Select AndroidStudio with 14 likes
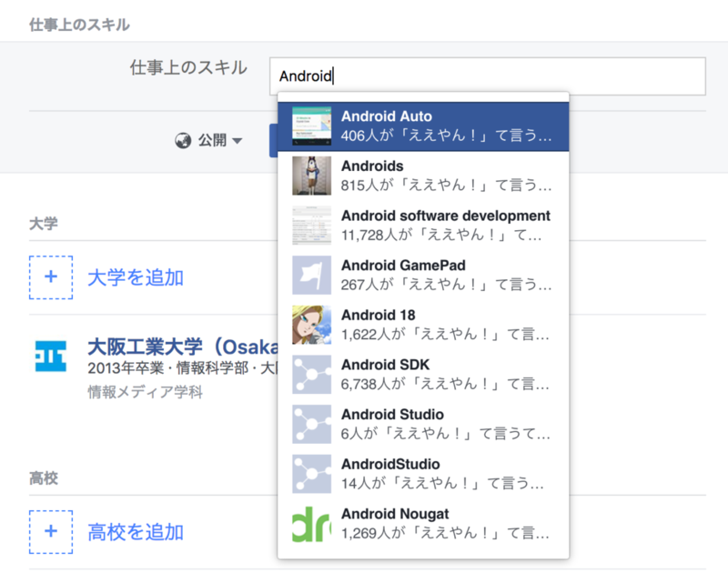Screen dimensions: 728x583 coord(423,474)
